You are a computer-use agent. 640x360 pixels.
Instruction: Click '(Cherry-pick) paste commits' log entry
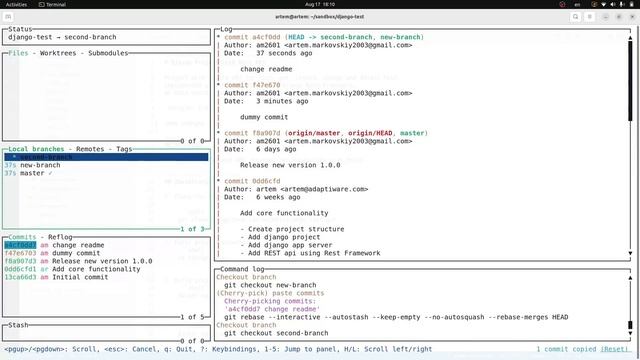(x=270, y=293)
